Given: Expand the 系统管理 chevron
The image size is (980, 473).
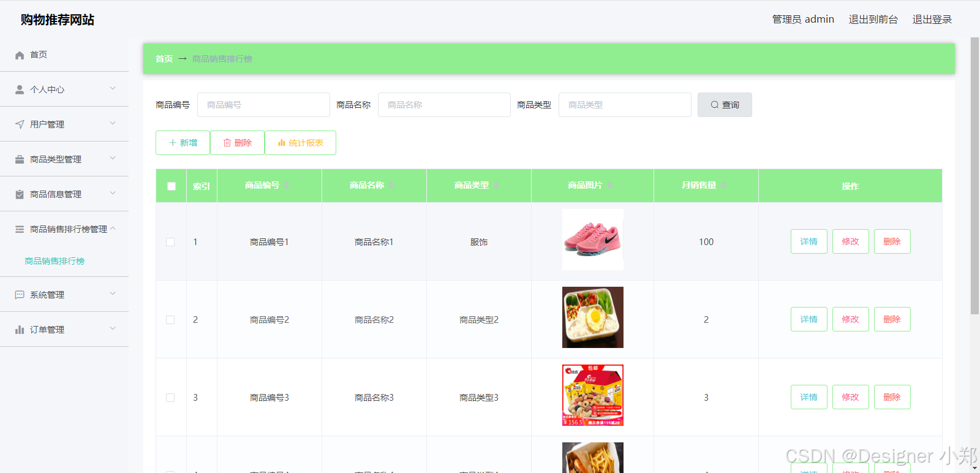Looking at the screenshot, I should point(113,293).
